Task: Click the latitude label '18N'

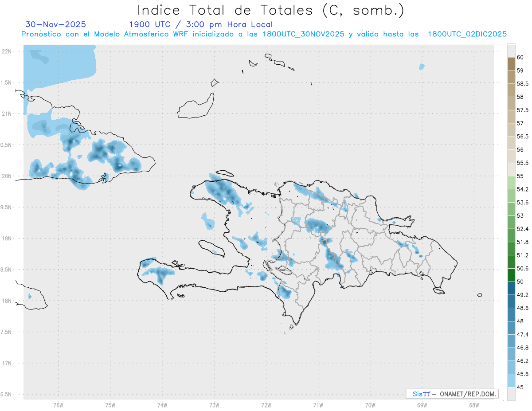Action: coord(7,301)
